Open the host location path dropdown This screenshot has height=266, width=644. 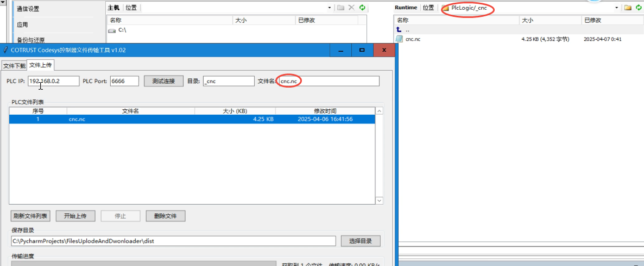tap(330, 8)
